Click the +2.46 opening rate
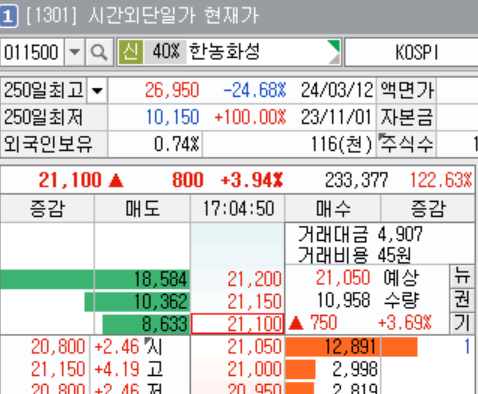Viewport: 478px width, 394px height. [x=116, y=347]
